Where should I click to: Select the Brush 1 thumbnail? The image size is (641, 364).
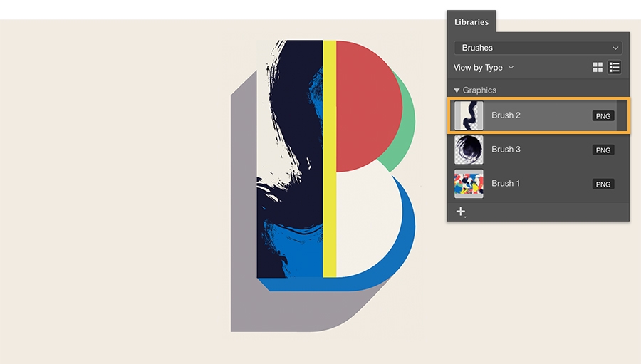(469, 184)
